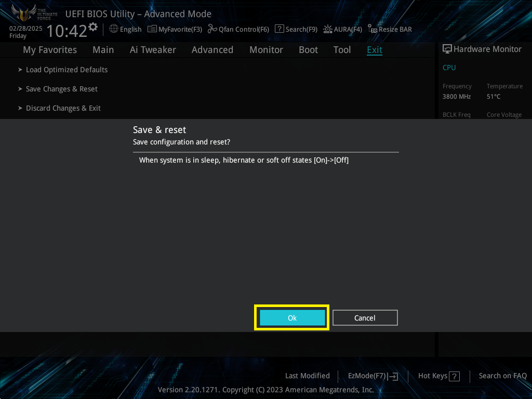Viewport: 532px width, 399px height.
Task: Click Cancel in Save & reset dialog
Action: [365, 318]
